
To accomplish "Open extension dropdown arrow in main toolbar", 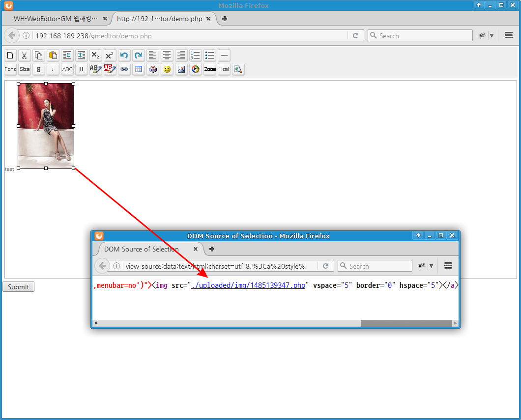I will pyautogui.click(x=492, y=35).
